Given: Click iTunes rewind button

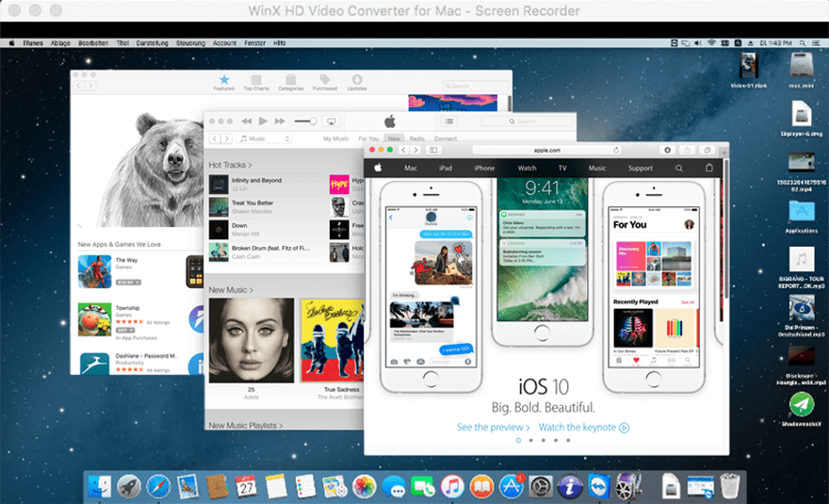Looking at the screenshot, I should [247, 122].
